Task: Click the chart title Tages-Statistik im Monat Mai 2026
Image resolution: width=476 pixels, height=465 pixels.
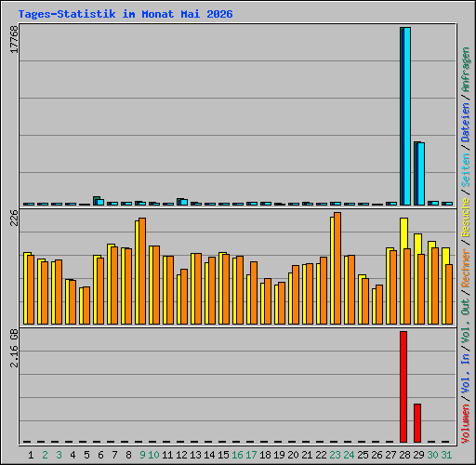Action: tap(126, 14)
